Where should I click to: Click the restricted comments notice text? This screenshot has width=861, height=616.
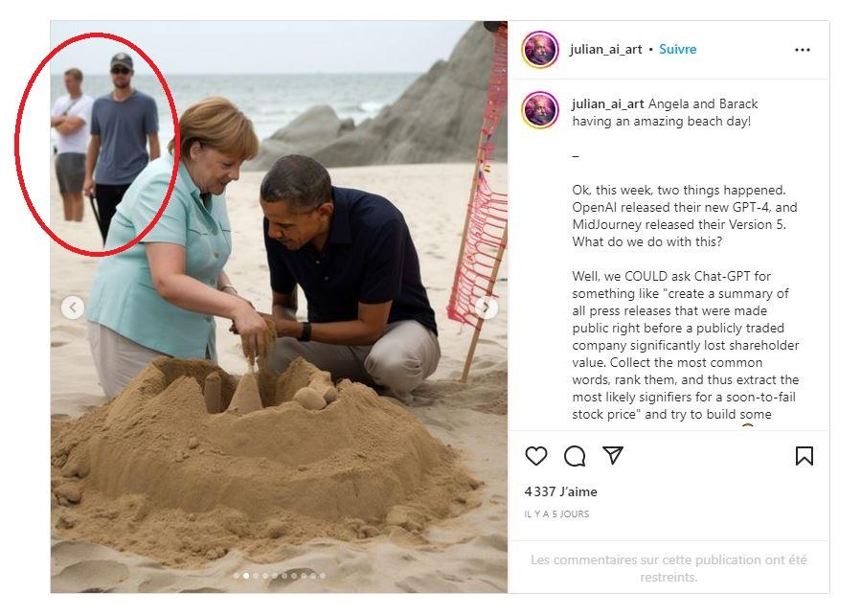668,568
